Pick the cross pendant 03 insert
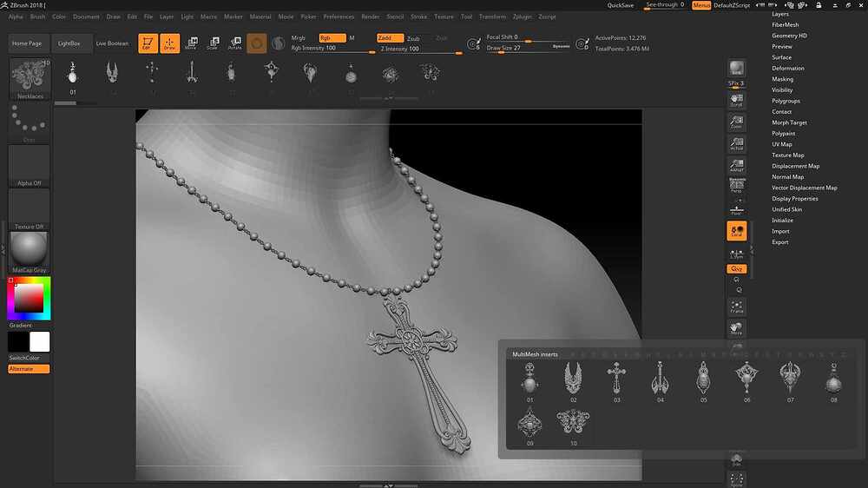 (x=616, y=379)
